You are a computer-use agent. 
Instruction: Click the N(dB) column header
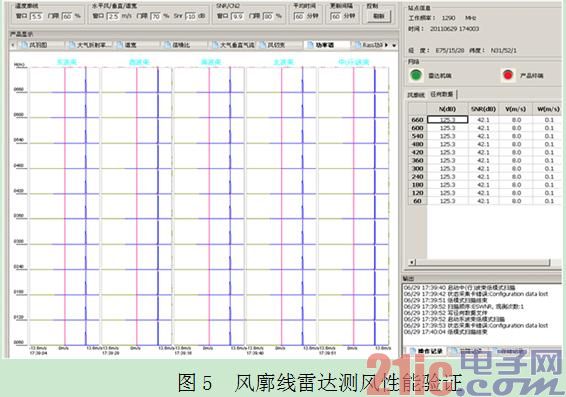448,109
